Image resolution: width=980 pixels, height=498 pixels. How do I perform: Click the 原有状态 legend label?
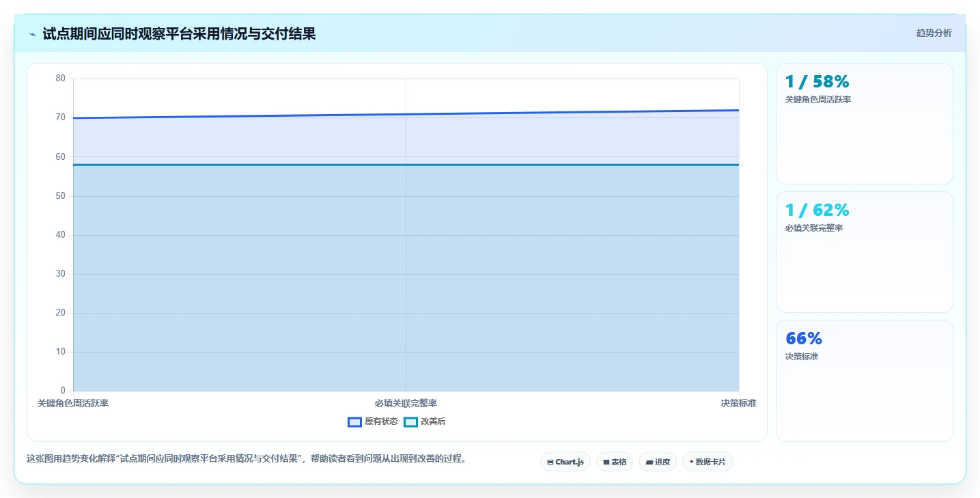coord(381,421)
